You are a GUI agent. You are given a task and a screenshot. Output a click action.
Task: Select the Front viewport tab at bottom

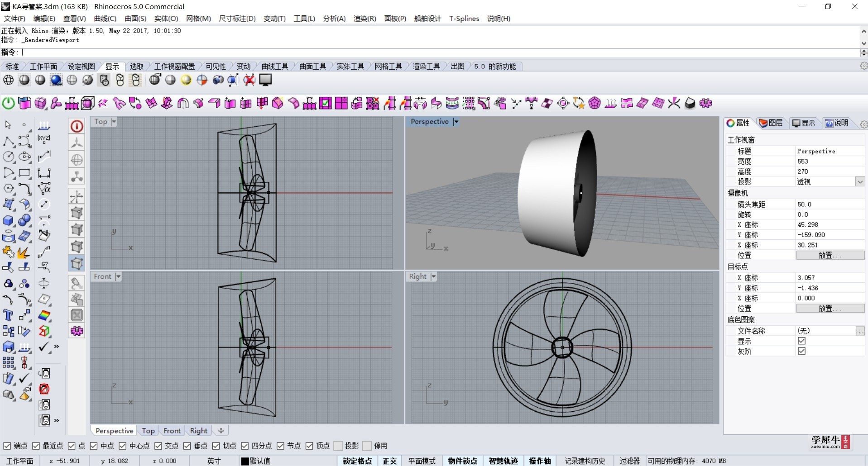[172, 431]
